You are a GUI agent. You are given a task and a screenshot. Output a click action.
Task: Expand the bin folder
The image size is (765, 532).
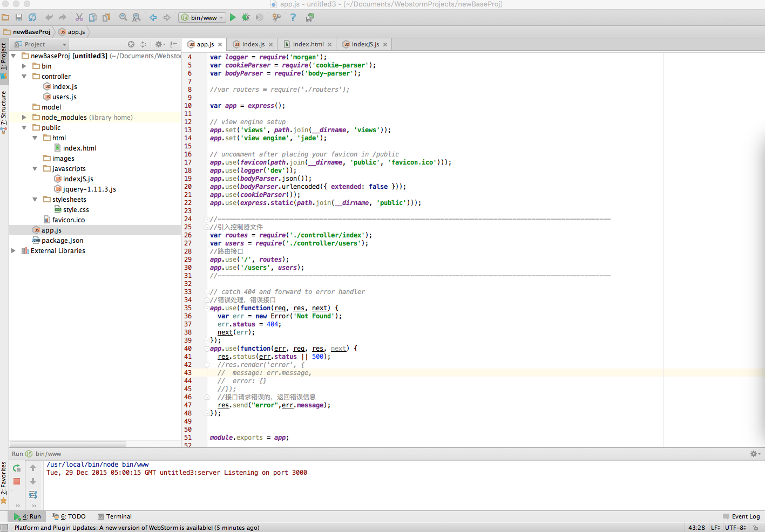24,66
